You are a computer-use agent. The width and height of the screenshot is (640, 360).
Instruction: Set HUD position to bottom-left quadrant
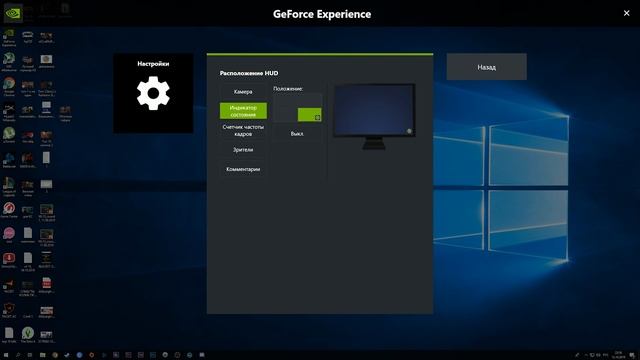click(285, 115)
